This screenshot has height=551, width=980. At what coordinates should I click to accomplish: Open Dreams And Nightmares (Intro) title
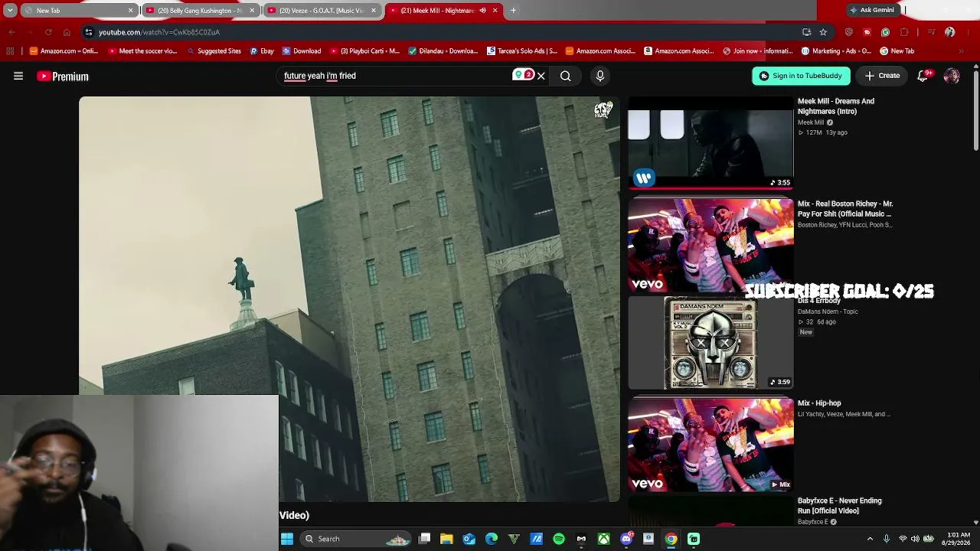tap(836, 106)
